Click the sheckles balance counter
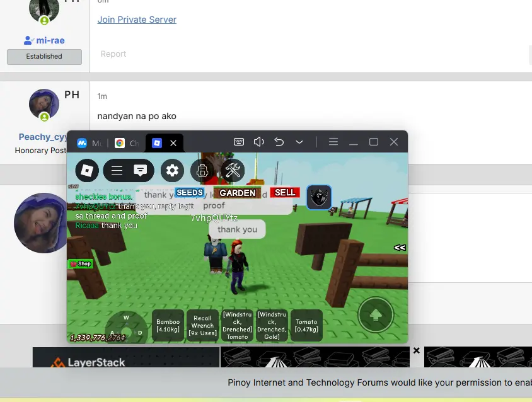The width and height of the screenshot is (532, 402). [x=98, y=338]
